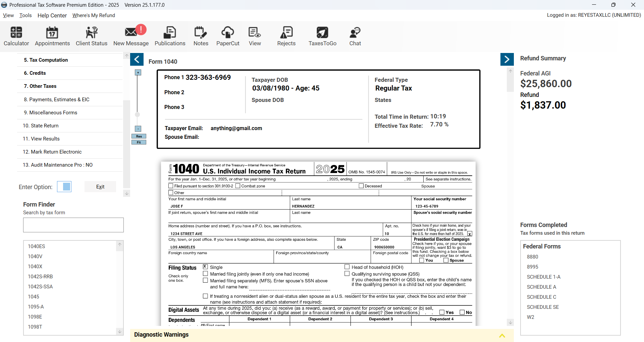Open the Appointments calendar
The width and height of the screenshot is (644, 342).
[x=52, y=36]
